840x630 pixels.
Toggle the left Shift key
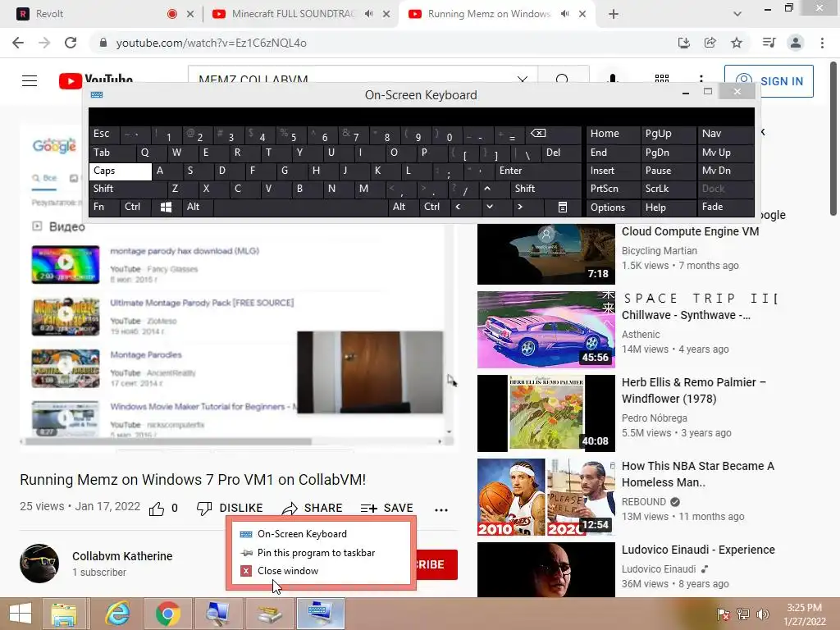pyautogui.click(x=127, y=189)
